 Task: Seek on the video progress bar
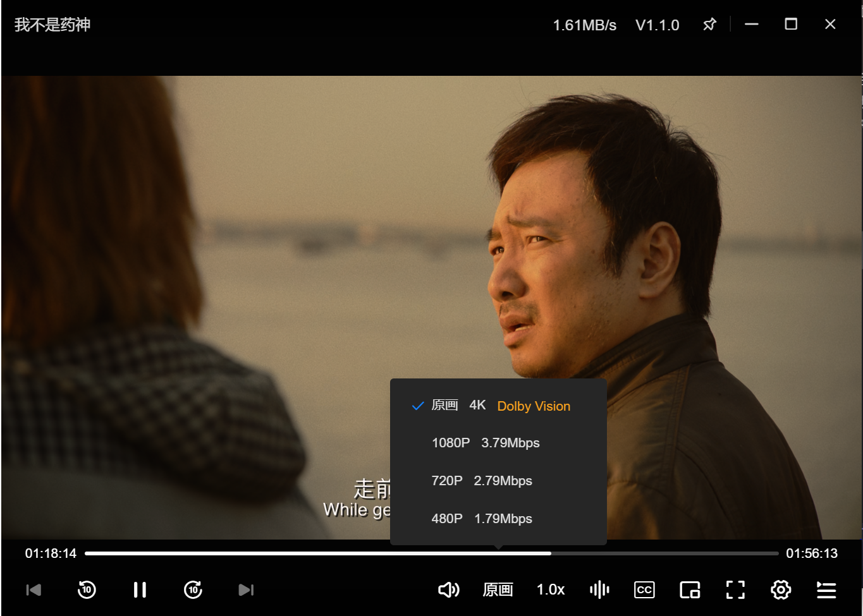(x=431, y=553)
